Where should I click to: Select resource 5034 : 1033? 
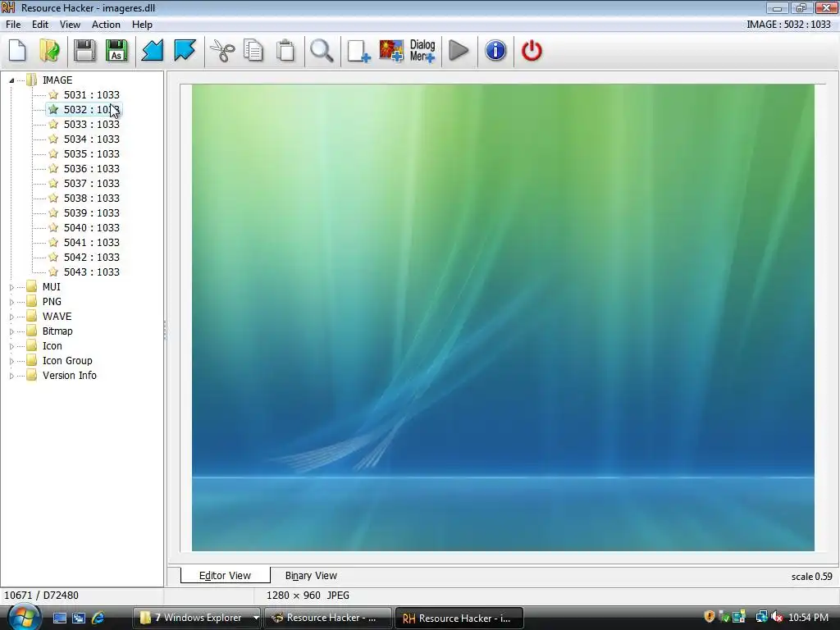[92, 139]
